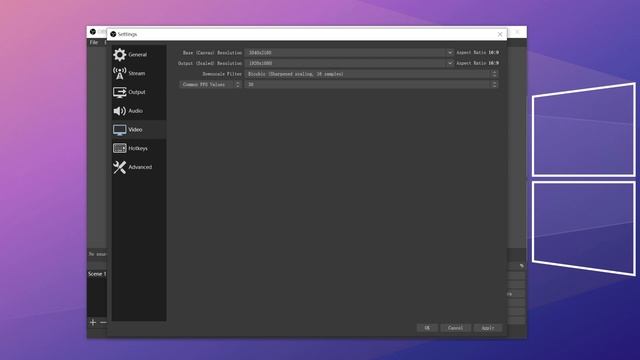The height and width of the screenshot is (360, 640).
Task: Add a scene with the plus icon
Action: 93,322
